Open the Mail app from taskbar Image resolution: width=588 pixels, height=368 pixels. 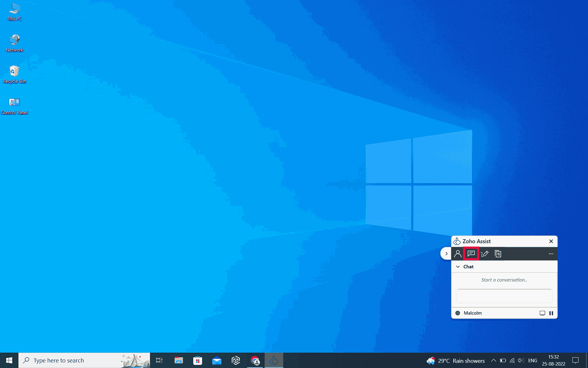[x=217, y=361]
